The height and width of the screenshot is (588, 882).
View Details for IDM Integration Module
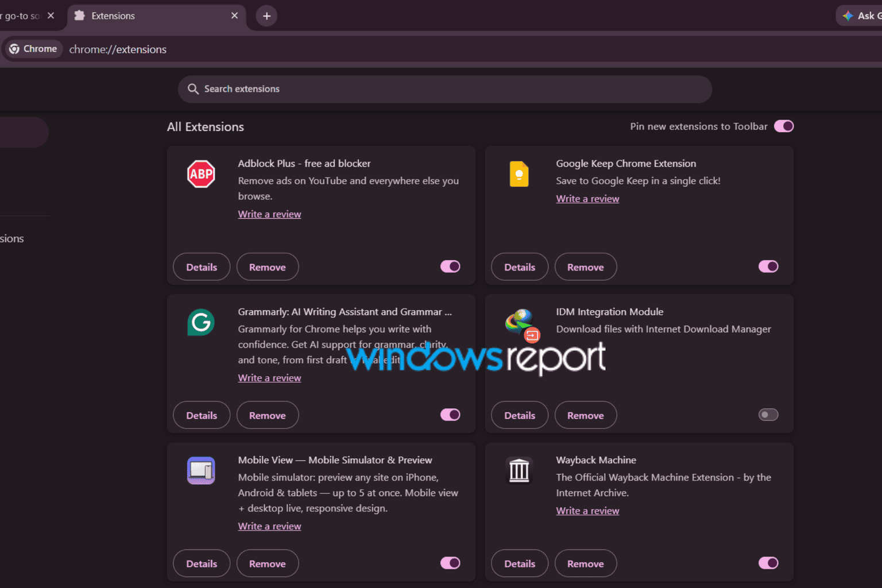tap(520, 415)
